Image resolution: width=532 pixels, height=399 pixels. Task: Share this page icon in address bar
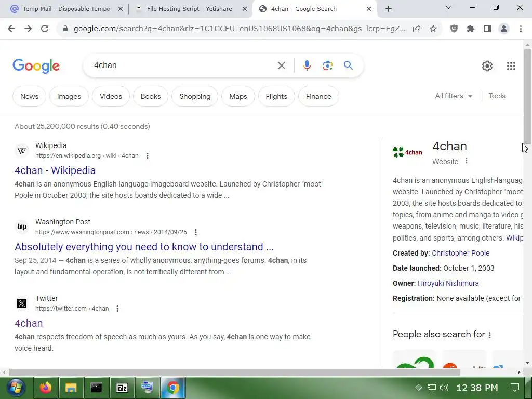coord(417,29)
